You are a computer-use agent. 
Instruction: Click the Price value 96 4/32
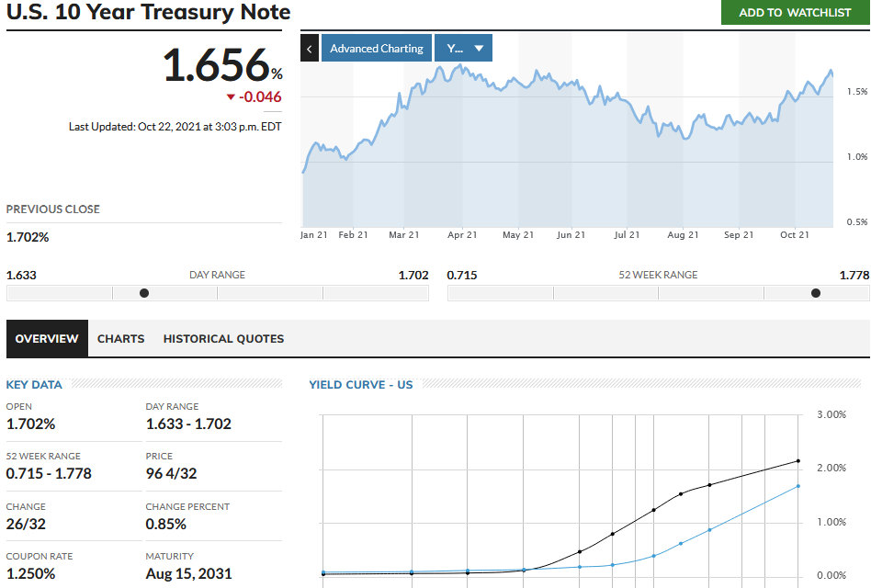171,474
